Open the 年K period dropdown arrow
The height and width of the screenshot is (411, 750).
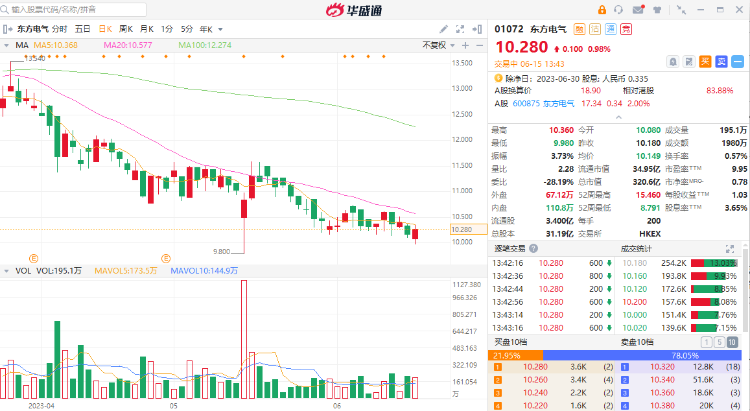(x=221, y=29)
